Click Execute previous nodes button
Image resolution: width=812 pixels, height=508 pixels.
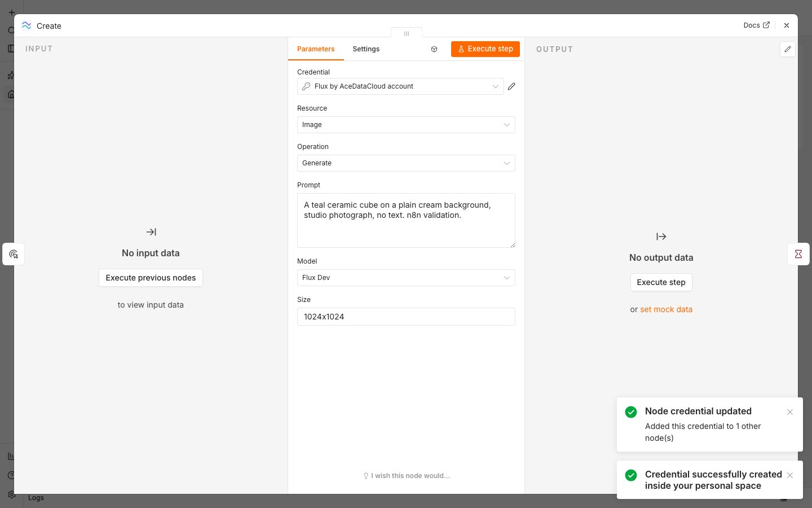[x=151, y=278]
